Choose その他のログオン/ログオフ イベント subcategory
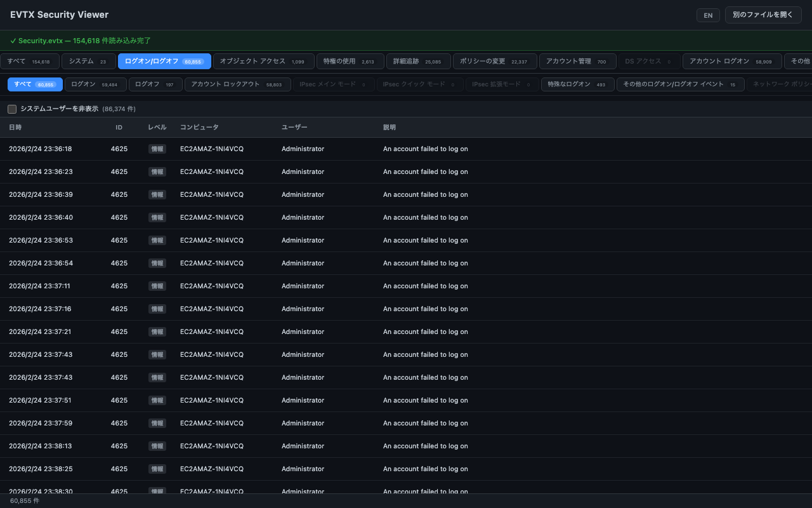812x508 pixels. pyautogui.click(x=681, y=84)
